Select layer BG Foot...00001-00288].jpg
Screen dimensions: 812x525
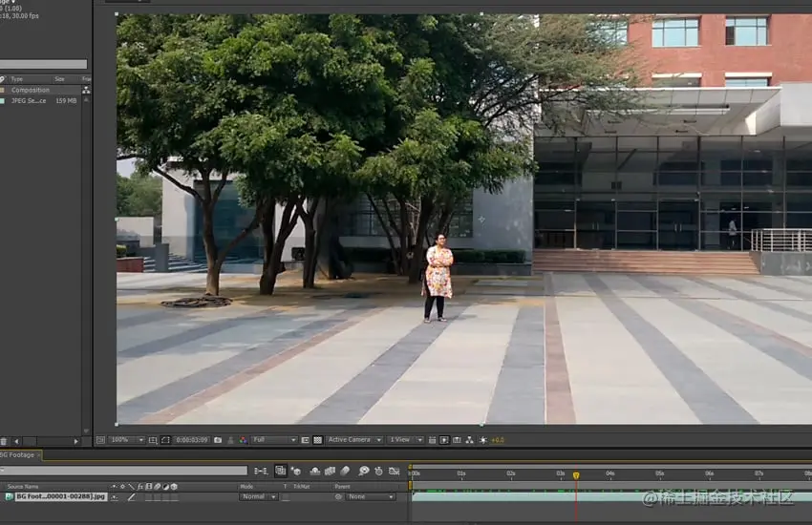click(x=61, y=496)
